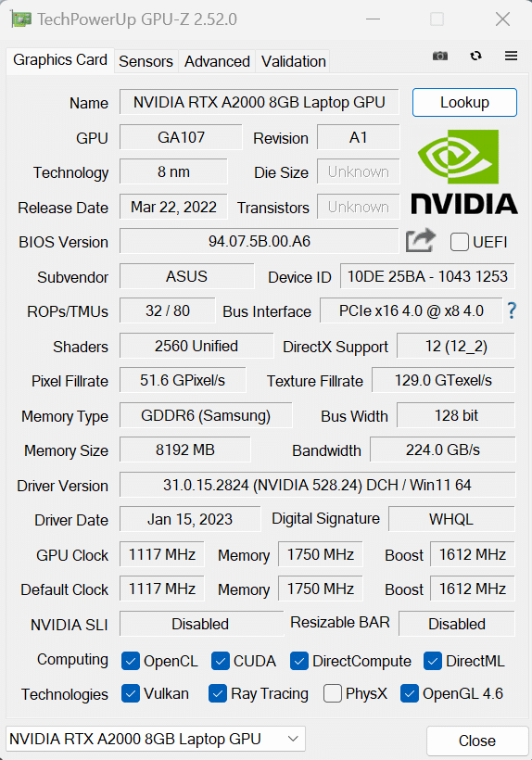Viewport: 532px width, 760px height.
Task: Click the GPU-Z app icon in the title bar
Action: [x=21, y=19]
